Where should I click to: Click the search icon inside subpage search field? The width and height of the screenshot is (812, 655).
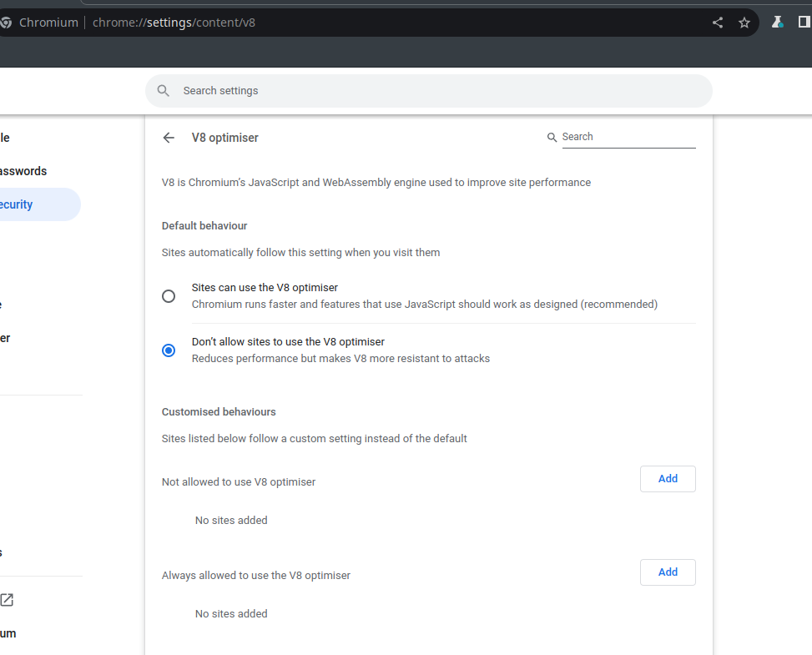click(x=552, y=137)
